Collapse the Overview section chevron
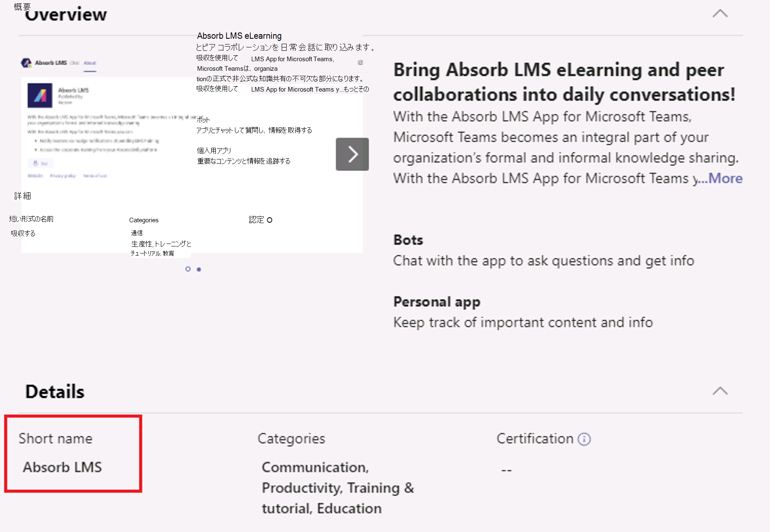 [x=720, y=14]
